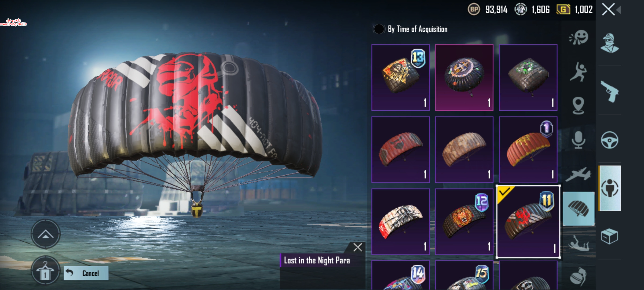Collapse the side panel with the arrow near X
Screen dimensions: 644x290
[619, 10]
